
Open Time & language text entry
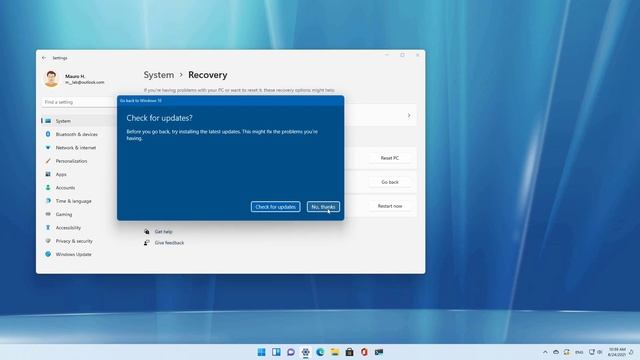pos(73,201)
